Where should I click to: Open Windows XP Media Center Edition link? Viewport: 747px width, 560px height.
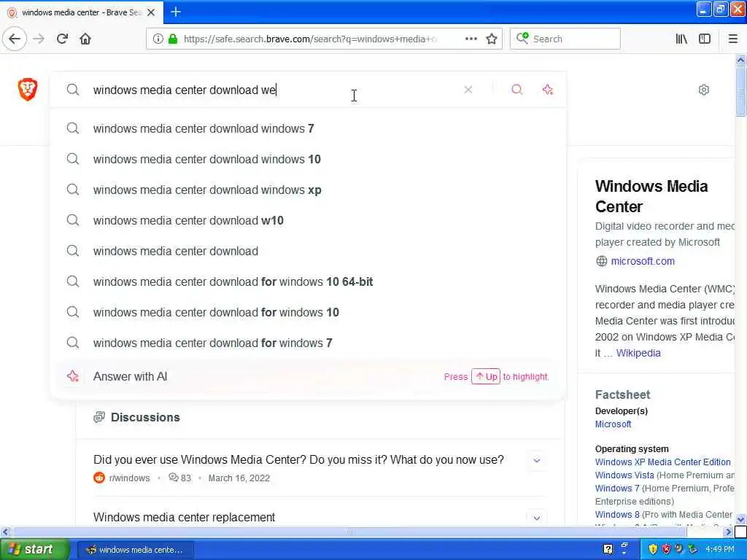pyautogui.click(x=662, y=462)
